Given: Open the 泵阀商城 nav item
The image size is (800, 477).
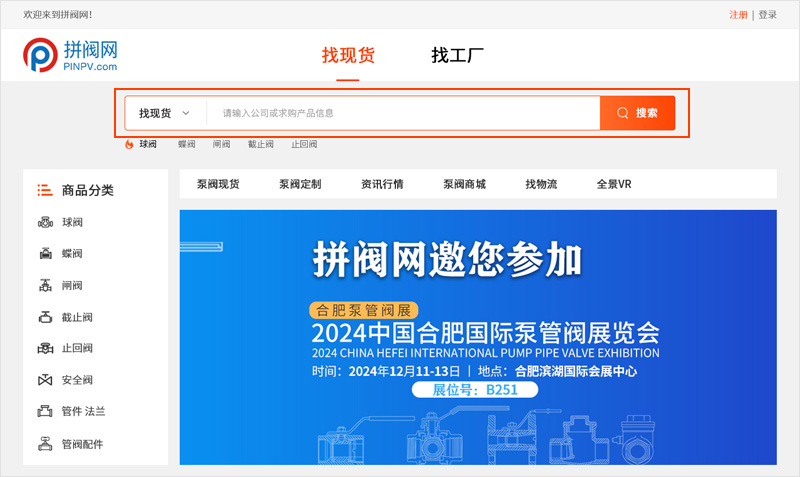Looking at the screenshot, I should click(x=464, y=184).
